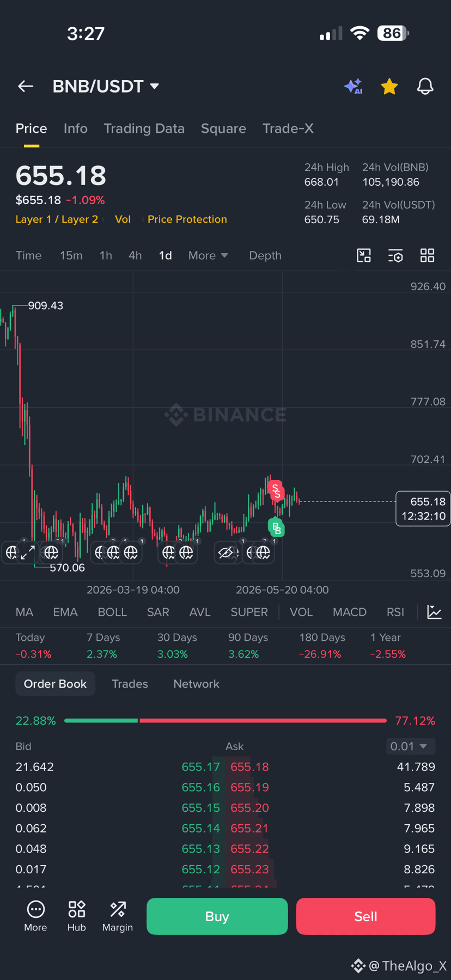The height and width of the screenshot is (980, 451).
Task: Select ask price 655.18 in order book
Action: (x=249, y=767)
